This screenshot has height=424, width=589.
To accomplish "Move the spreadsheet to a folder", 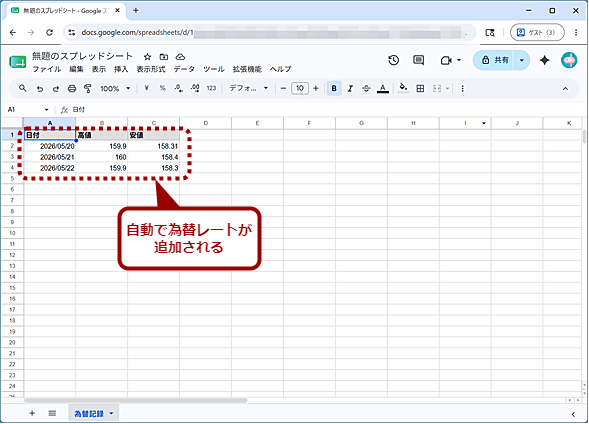I will [164, 57].
